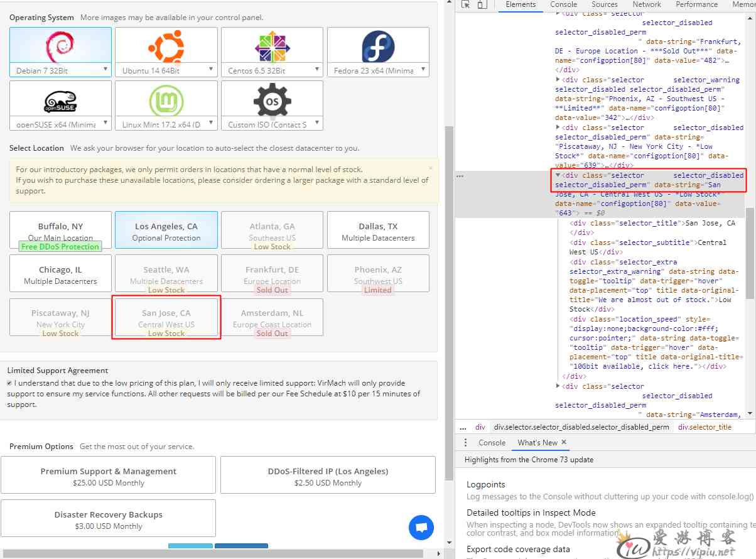Click the selector_subtitle 'Central West US' DOM line
The image size is (756, 559).
pos(648,247)
